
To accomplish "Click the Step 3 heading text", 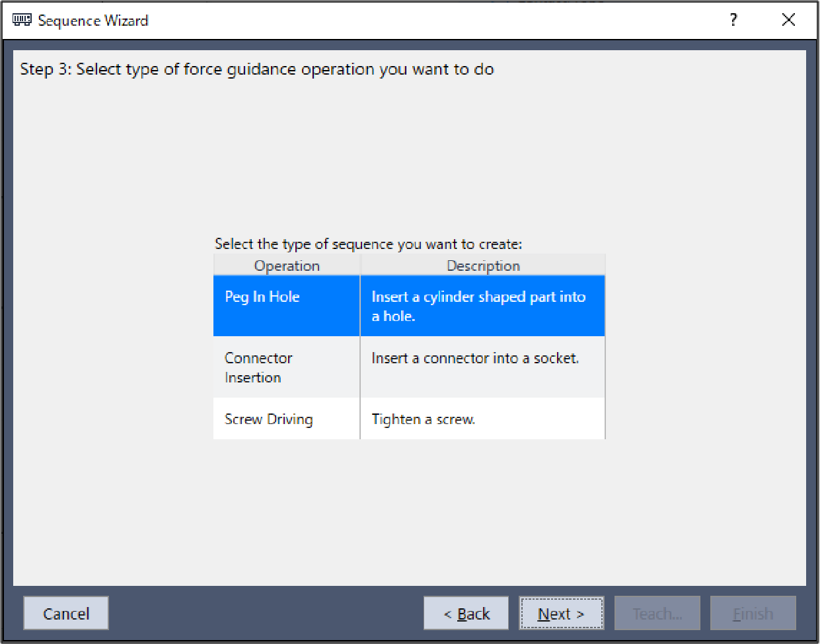I will click(x=256, y=69).
